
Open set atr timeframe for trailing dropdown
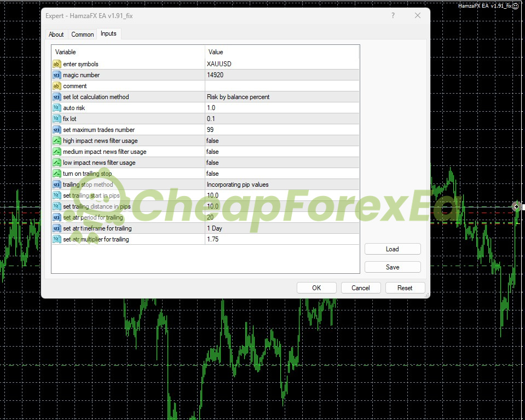[x=281, y=228]
